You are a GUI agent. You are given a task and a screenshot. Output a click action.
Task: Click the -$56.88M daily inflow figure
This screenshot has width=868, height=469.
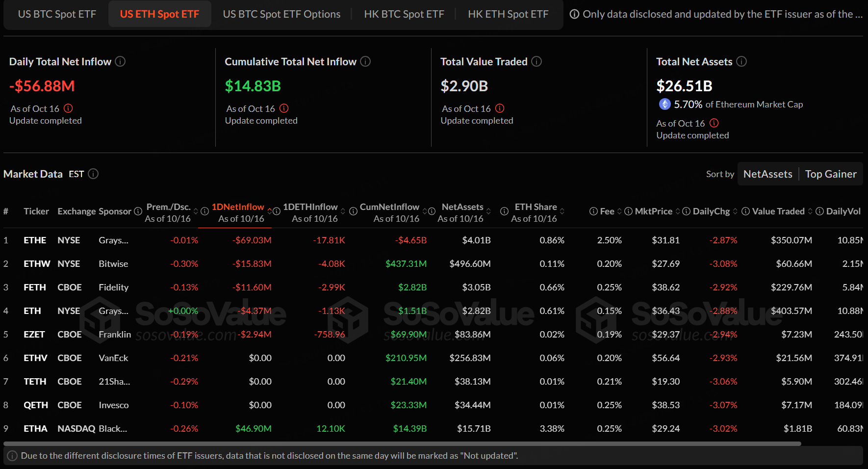click(x=42, y=86)
